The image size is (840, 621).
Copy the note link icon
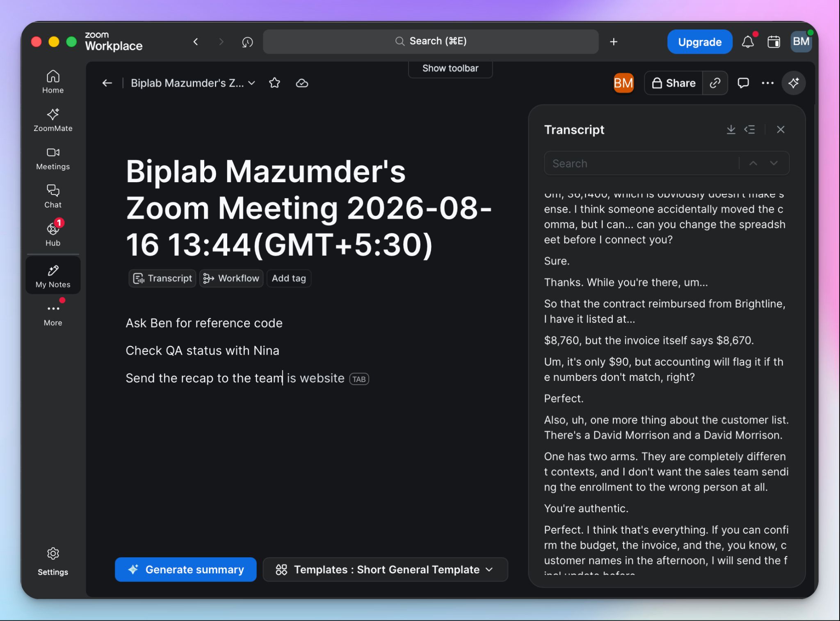click(715, 83)
